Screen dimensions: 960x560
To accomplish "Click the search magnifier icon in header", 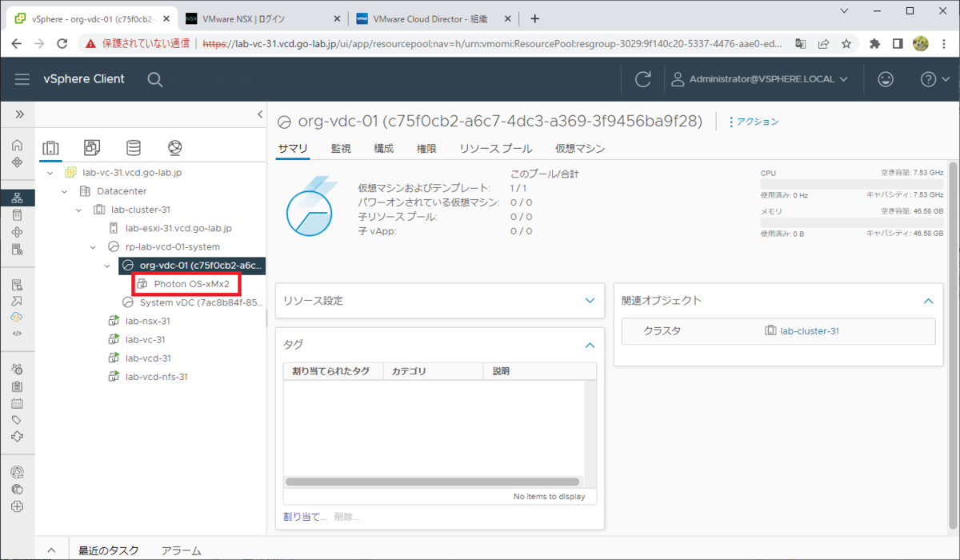I will [x=155, y=79].
